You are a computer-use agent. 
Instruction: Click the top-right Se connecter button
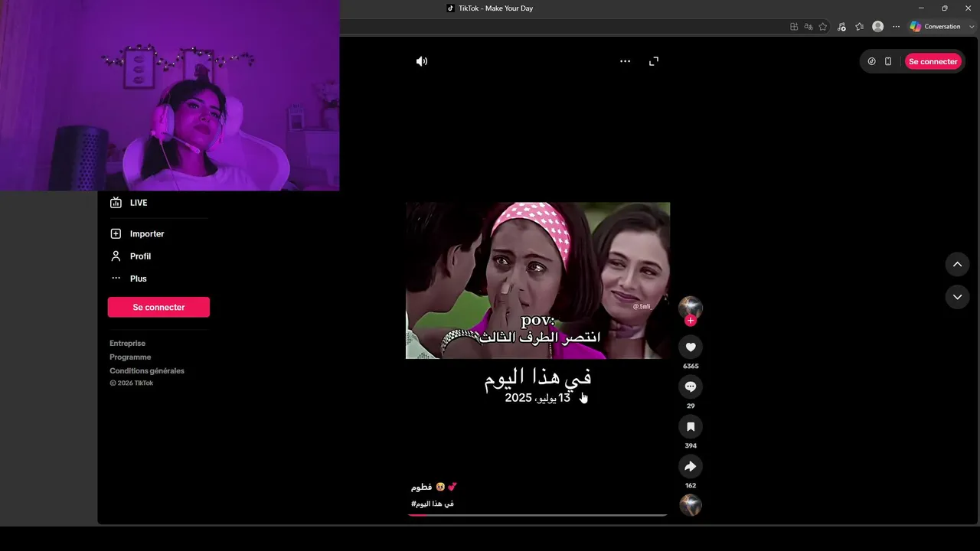(933, 61)
